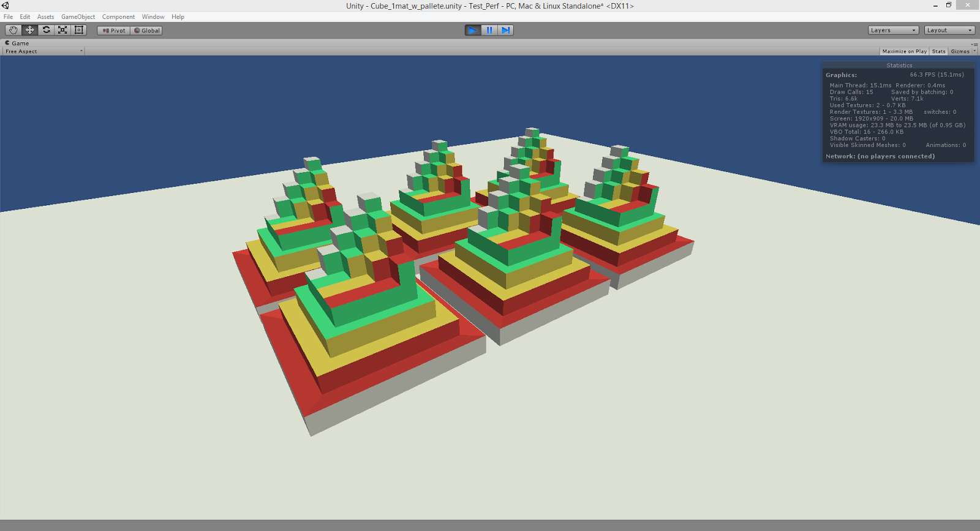The image size is (980, 531).
Task: Toggle the Global handle rotation button
Action: (146, 31)
